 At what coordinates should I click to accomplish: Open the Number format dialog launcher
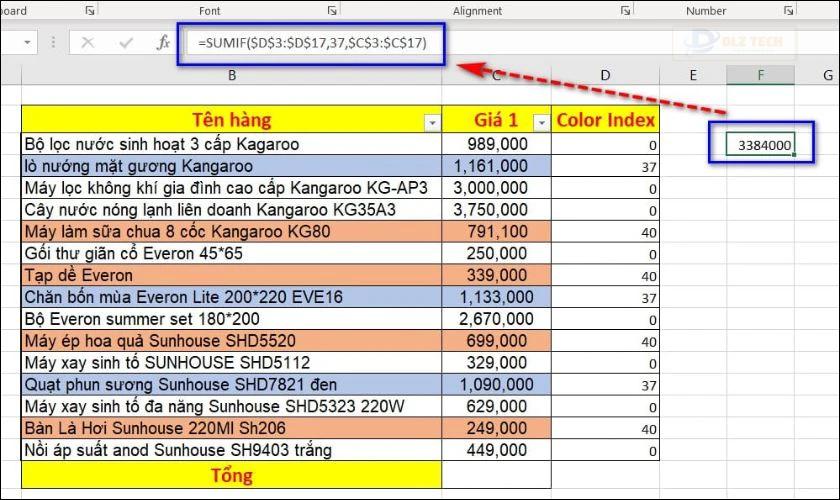[789, 10]
